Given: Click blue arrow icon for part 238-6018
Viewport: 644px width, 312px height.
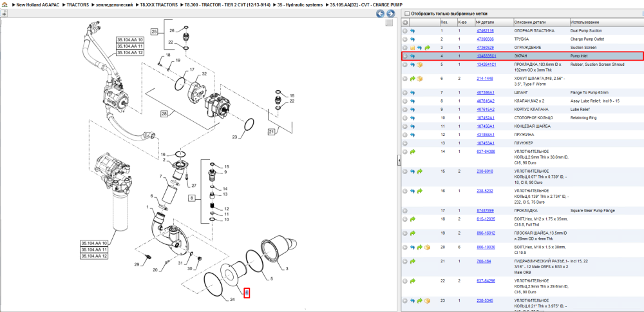Looking at the screenshot, I should [x=412, y=171].
